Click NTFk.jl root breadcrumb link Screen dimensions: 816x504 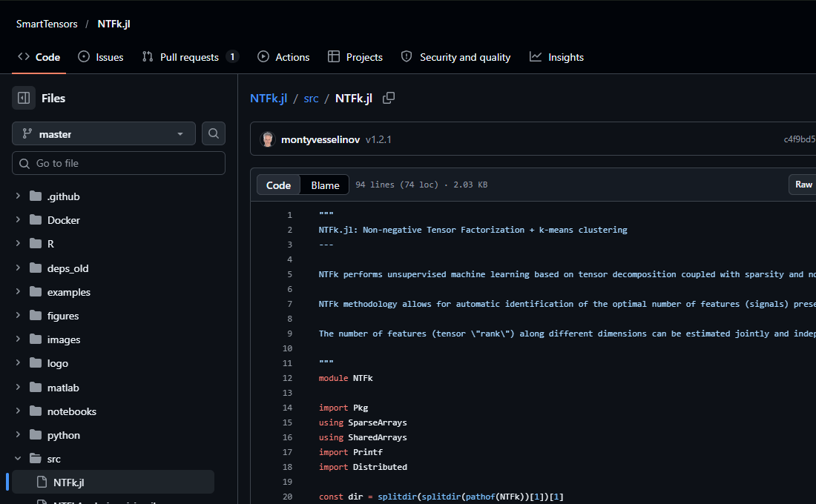269,99
